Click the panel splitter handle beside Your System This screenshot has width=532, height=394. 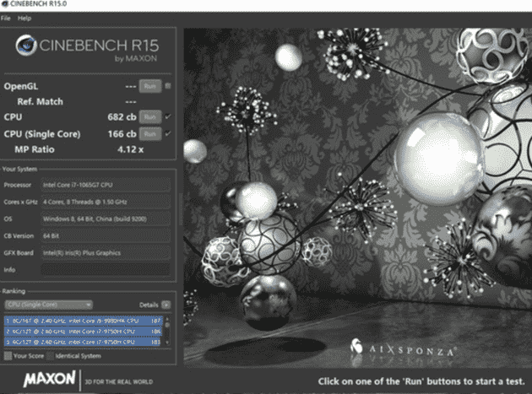click(x=181, y=208)
